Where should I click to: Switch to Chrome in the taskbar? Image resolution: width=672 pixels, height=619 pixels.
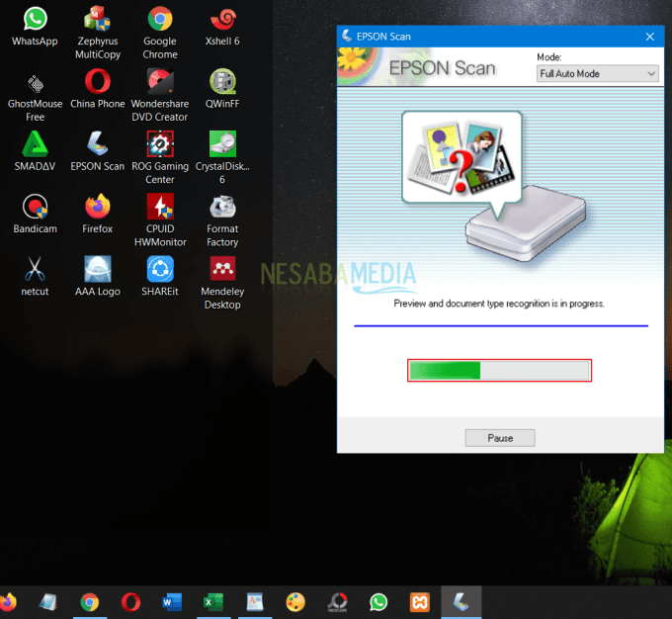click(x=90, y=602)
